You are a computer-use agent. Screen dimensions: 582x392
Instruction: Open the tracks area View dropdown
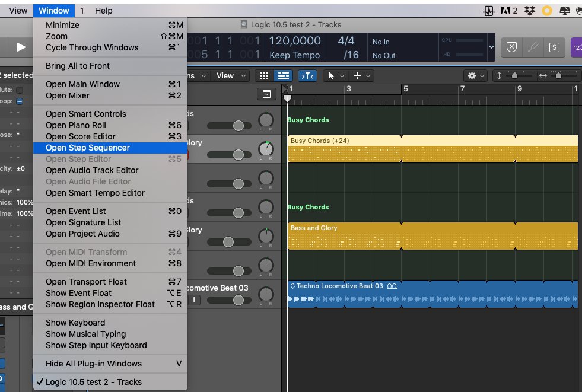[228, 76]
